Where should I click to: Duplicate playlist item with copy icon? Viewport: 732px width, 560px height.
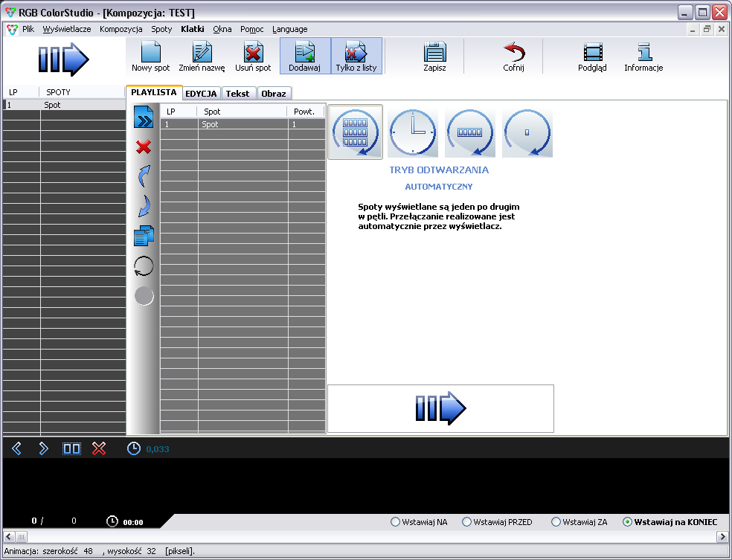point(144,236)
